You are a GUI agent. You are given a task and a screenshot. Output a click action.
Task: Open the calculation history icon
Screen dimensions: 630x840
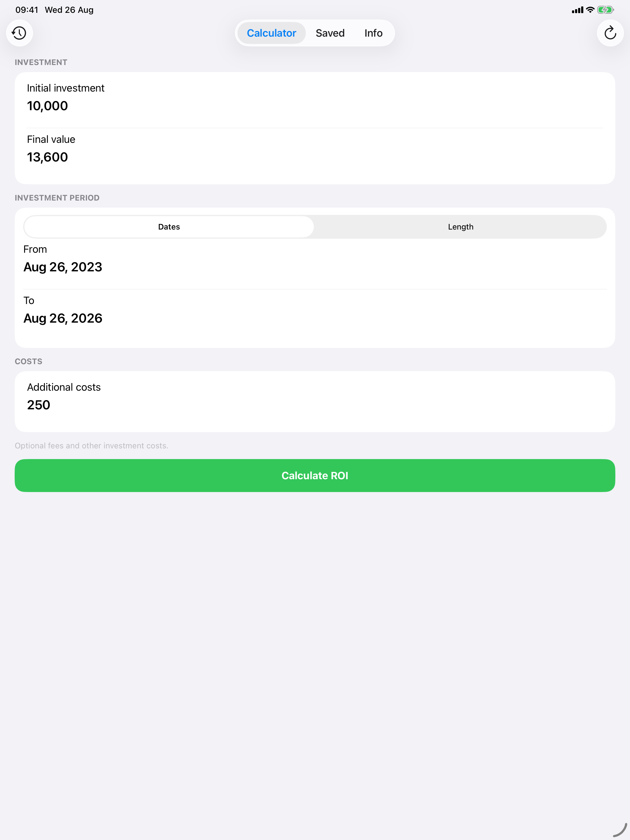(x=19, y=33)
